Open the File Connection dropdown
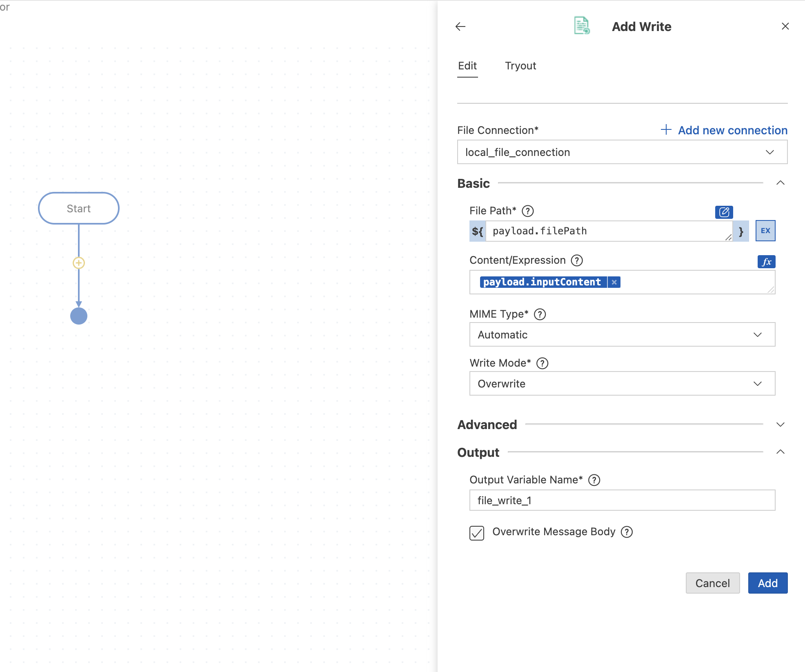 [622, 152]
